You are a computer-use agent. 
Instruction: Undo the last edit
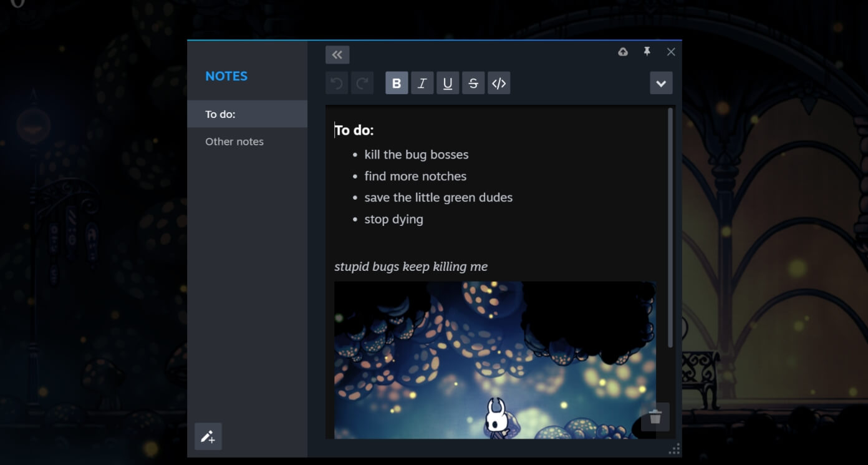[x=337, y=83]
